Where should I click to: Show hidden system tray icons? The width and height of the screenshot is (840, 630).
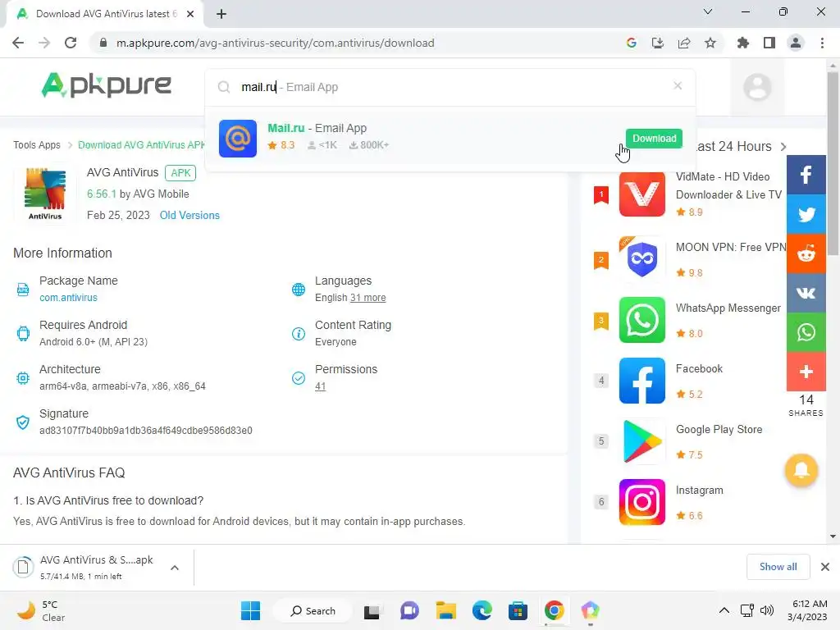coord(724,610)
